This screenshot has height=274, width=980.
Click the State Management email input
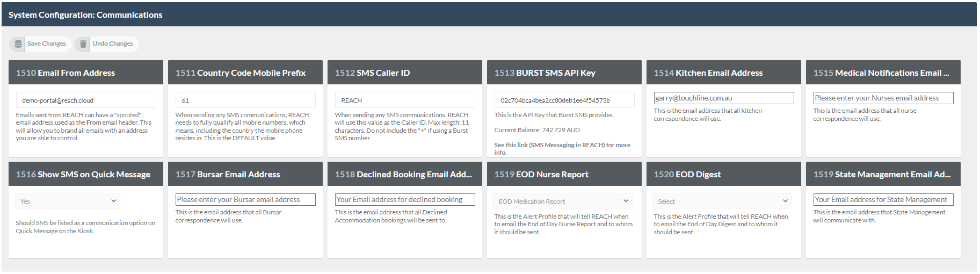tap(883, 200)
